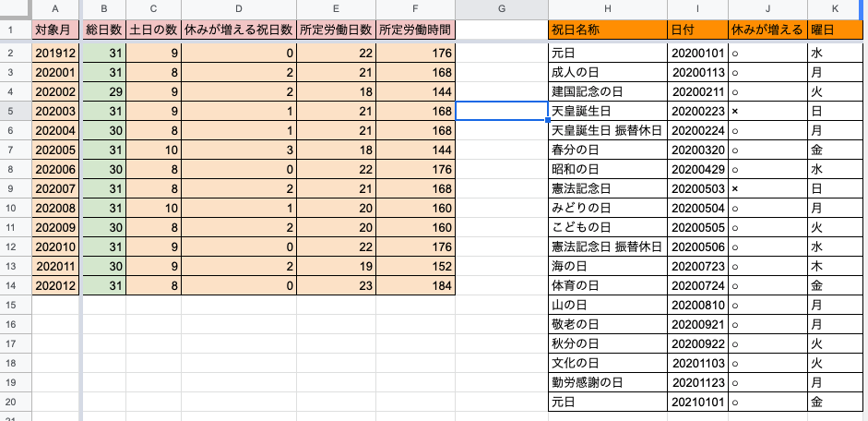
Task: Click the 建国記念の日 cell
Action: pyautogui.click(x=608, y=92)
